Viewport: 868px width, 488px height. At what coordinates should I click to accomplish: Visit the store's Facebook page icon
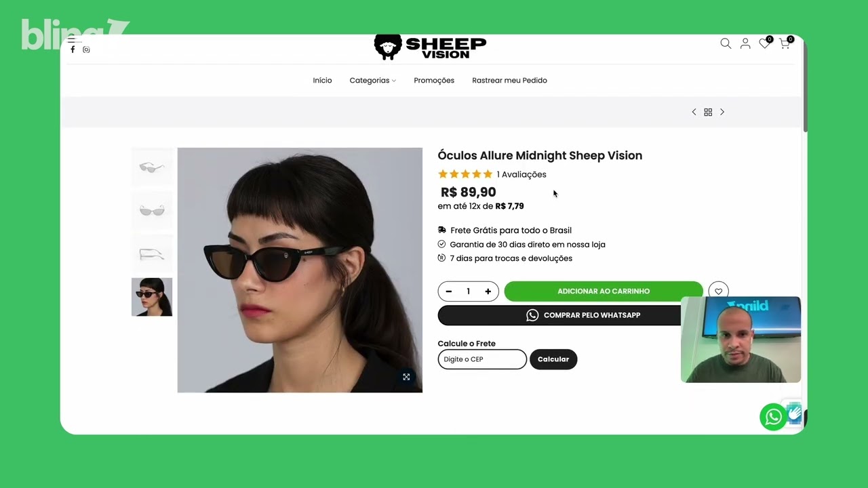coord(73,49)
